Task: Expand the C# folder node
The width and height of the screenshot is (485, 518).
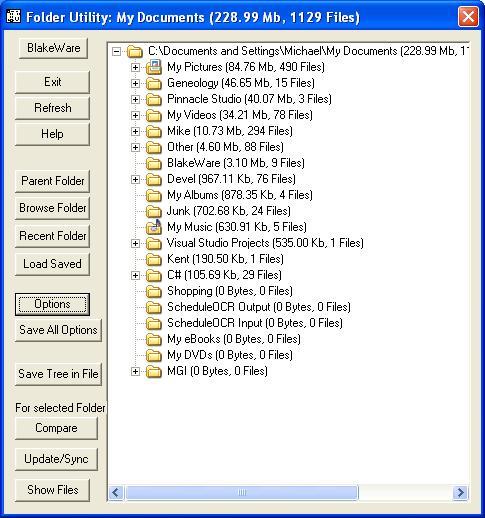Action: 135,275
